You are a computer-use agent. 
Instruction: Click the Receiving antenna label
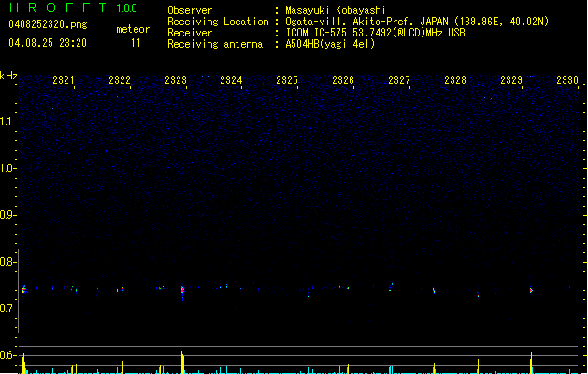(x=215, y=44)
